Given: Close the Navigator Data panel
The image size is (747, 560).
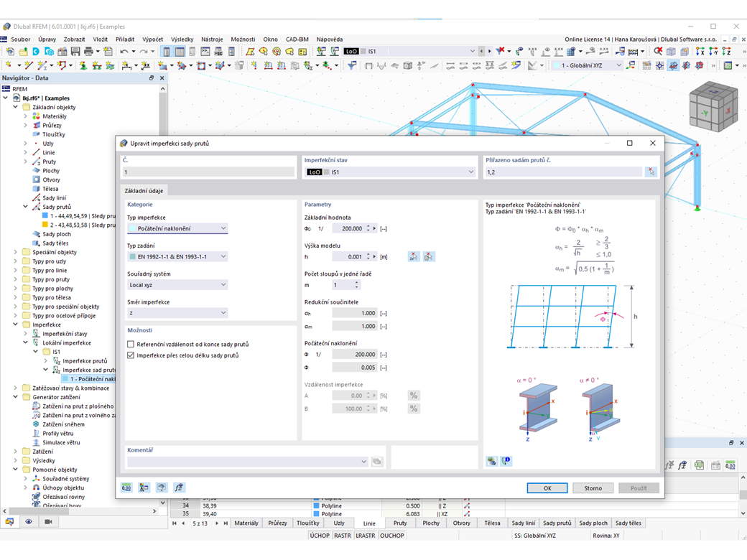Looking at the screenshot, I should (162, 78).
